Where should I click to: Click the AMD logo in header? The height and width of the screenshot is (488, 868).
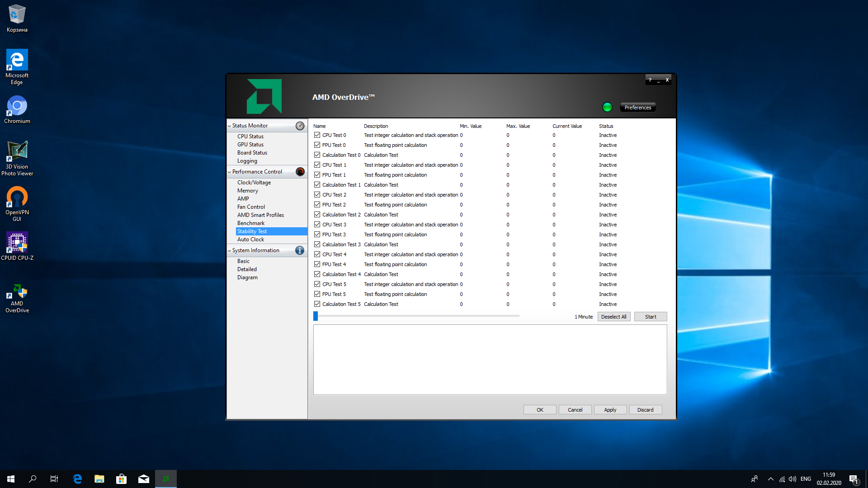pos(264,96)
